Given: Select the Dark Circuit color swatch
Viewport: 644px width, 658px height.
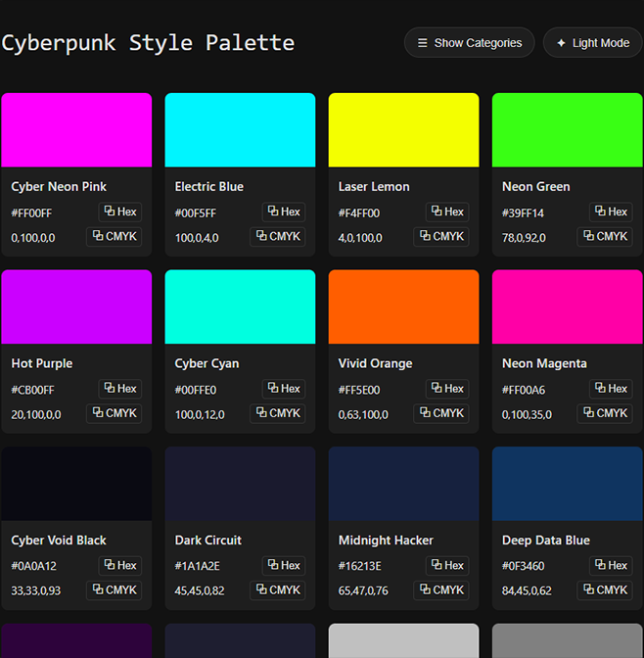Looking at the screenshot, I should click(x=240, y=484).
